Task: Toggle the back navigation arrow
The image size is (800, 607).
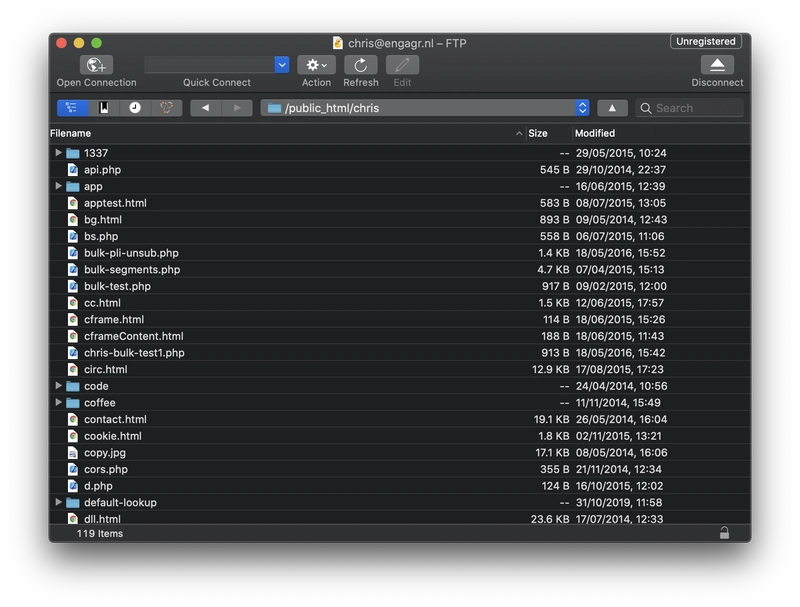Action: point(206,107)
